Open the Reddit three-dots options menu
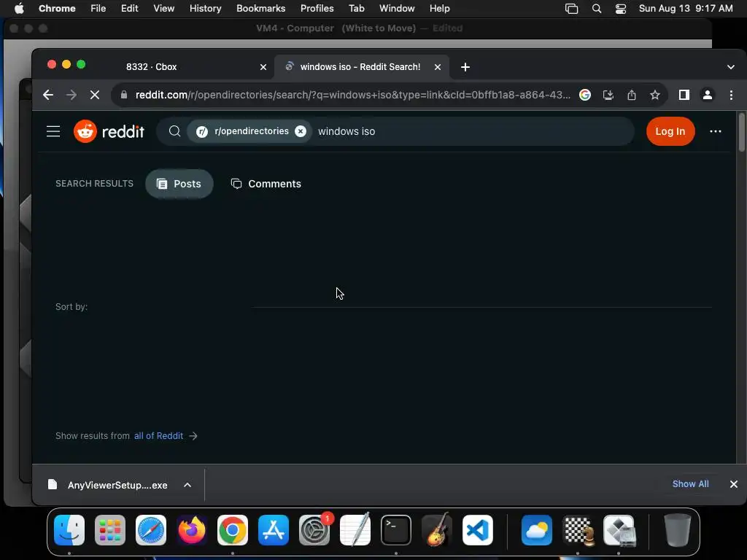This screenshot has height=560, width=747. click(x=715, y=131)
